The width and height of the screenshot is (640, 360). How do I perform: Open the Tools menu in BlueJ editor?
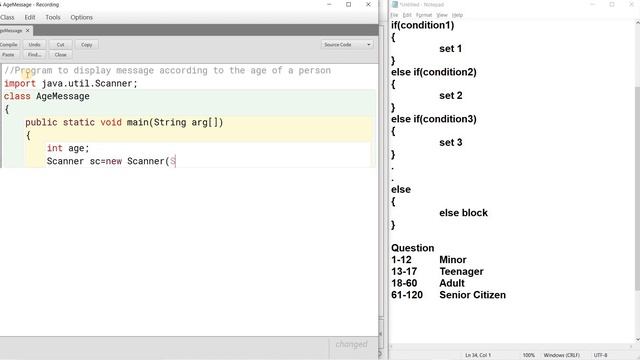(53, 17)
